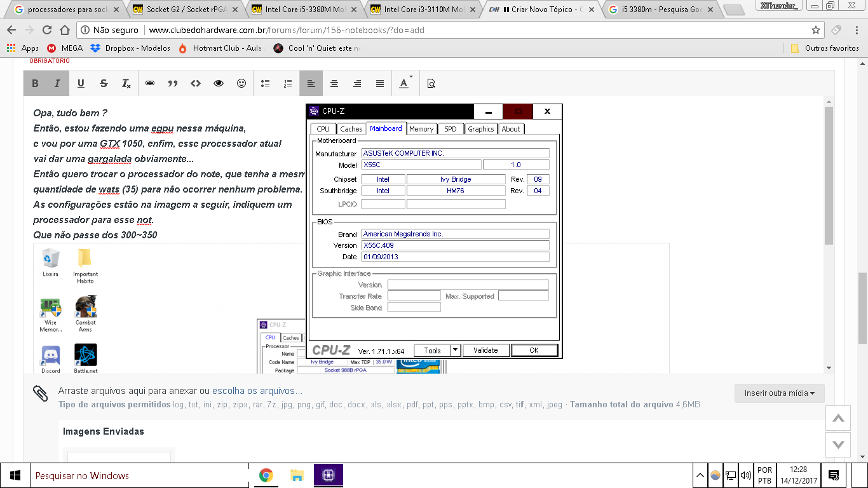The width and height of the screenshot is (868, 488).
Task: Click the volume icon in system tray
Action: point(746,475)
